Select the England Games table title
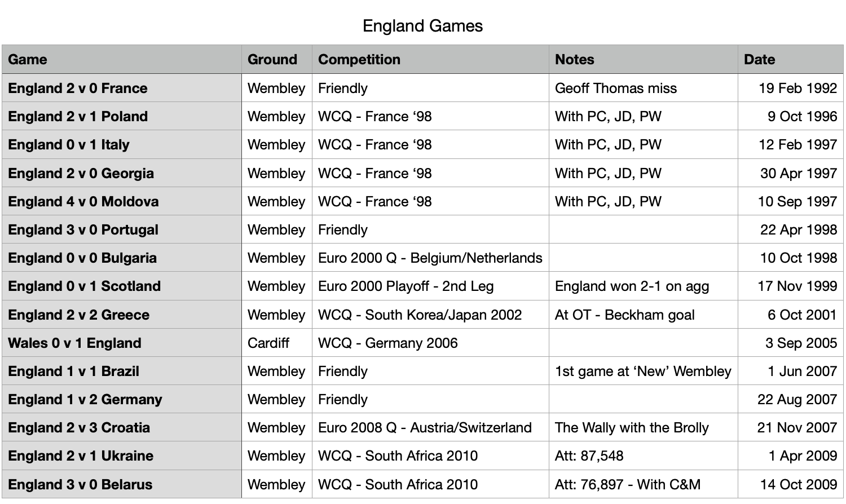The width and height of the screenshot is (846, 504). coord(422,26)
